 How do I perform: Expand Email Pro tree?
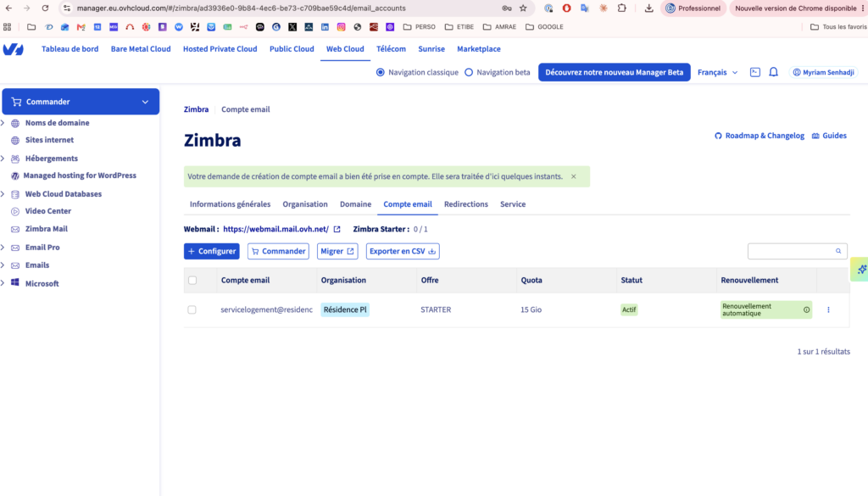click(3, 248)
